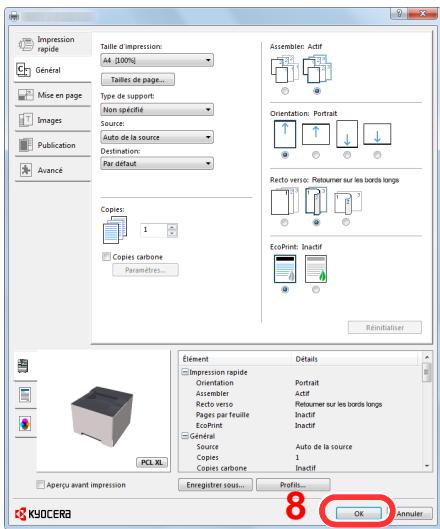Select Recto verso row in details list

[300, 404]
